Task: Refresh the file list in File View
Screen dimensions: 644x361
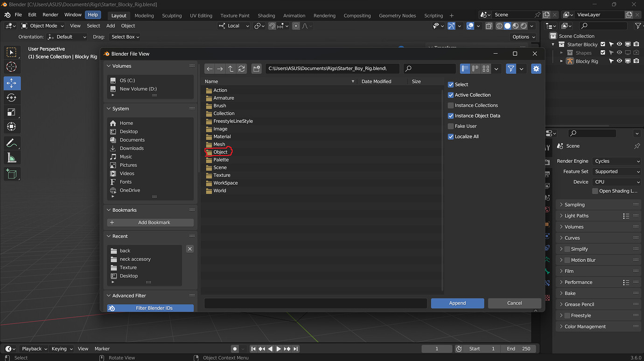Action: click(x=242, y=69)
